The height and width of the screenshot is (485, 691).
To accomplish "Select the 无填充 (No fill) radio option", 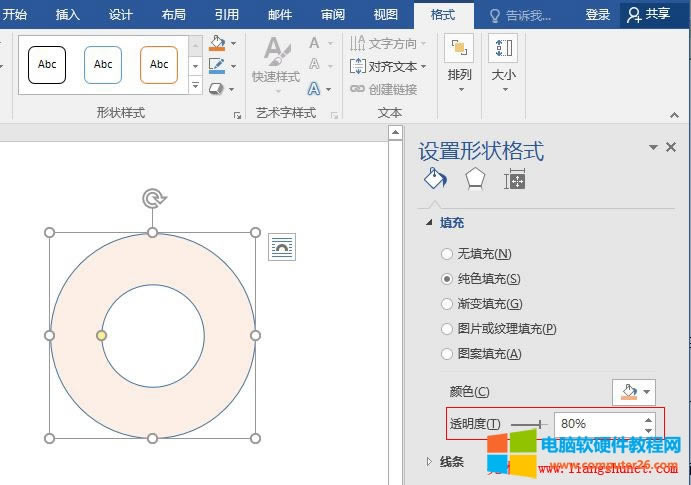I will click(x=447, y=254).
